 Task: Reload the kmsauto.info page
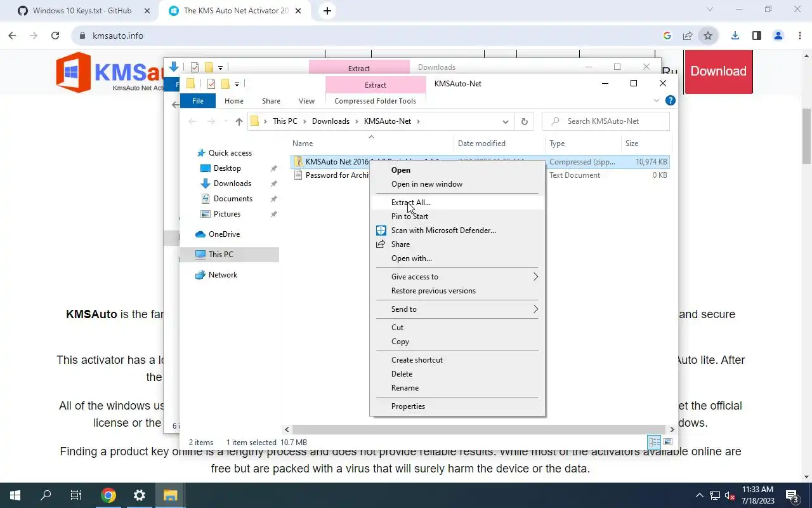tap(55, 36)
